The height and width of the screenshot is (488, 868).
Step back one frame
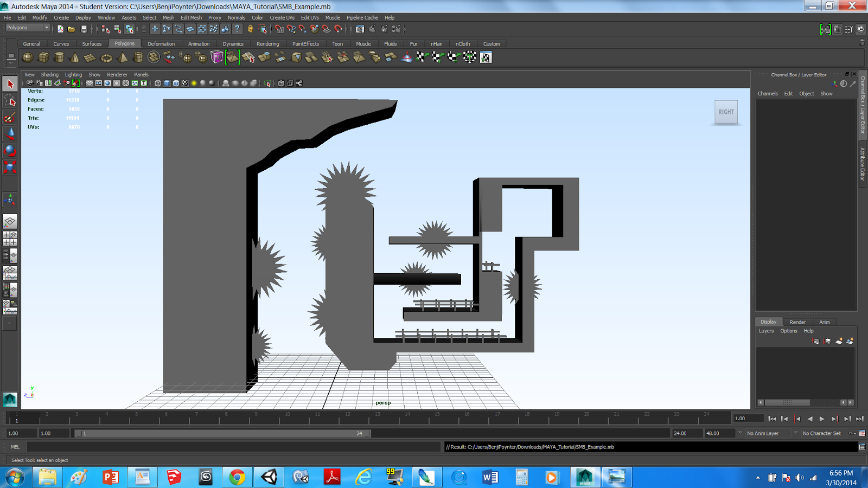coord(784,419)
